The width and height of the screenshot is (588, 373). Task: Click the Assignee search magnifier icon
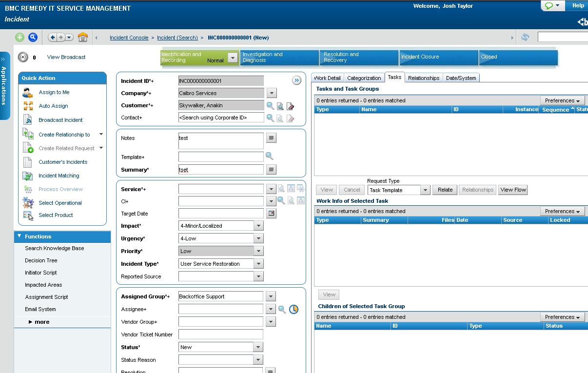[282, 309]
